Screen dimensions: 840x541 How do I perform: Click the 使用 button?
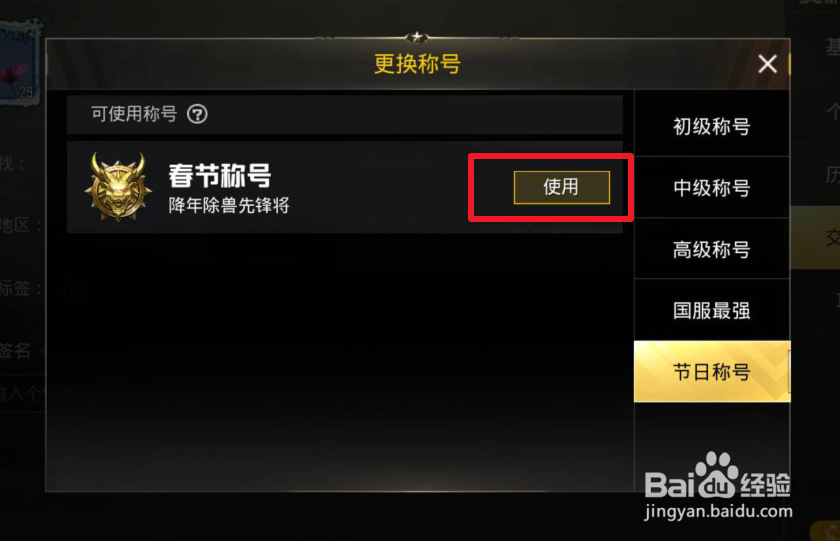(561, 187)
